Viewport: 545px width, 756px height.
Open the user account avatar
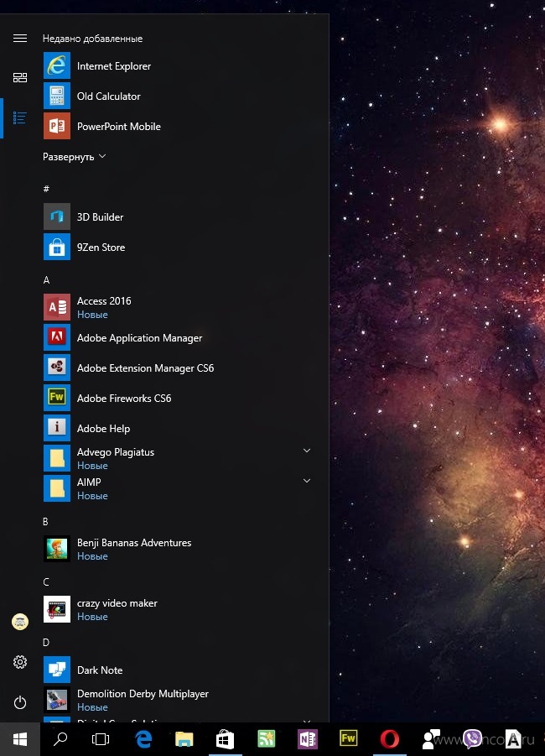click(20, 622)
